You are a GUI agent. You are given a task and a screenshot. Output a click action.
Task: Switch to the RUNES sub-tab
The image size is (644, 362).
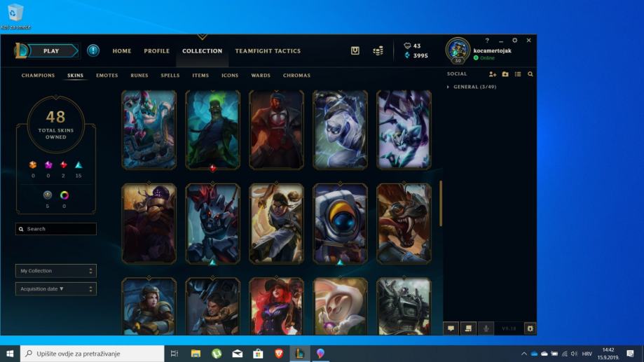(x=139, y=76)
